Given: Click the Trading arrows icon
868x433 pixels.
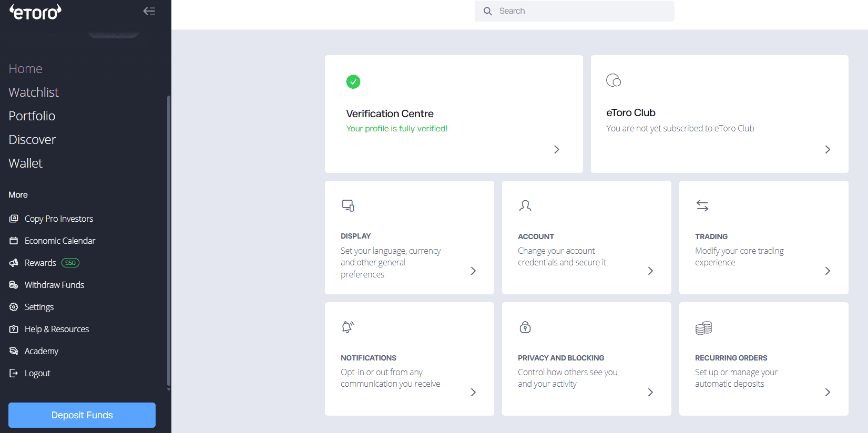Looking at the screenshot, I should [702, 205].
